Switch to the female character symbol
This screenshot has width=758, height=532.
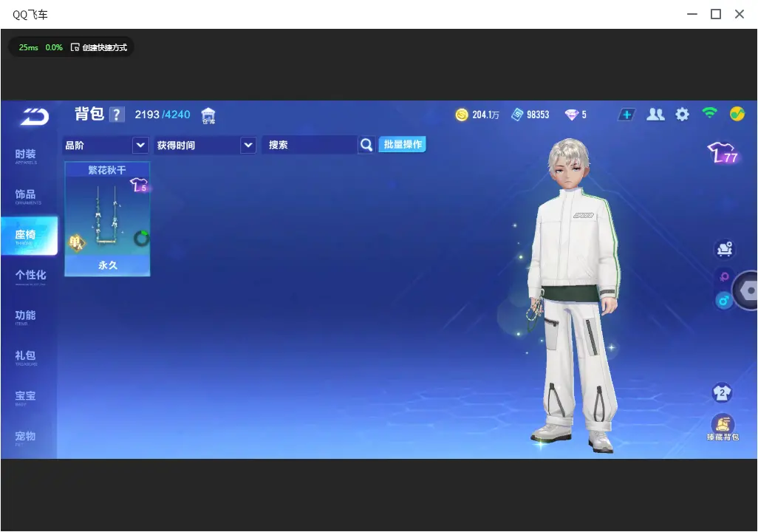(x=724, y=276)
